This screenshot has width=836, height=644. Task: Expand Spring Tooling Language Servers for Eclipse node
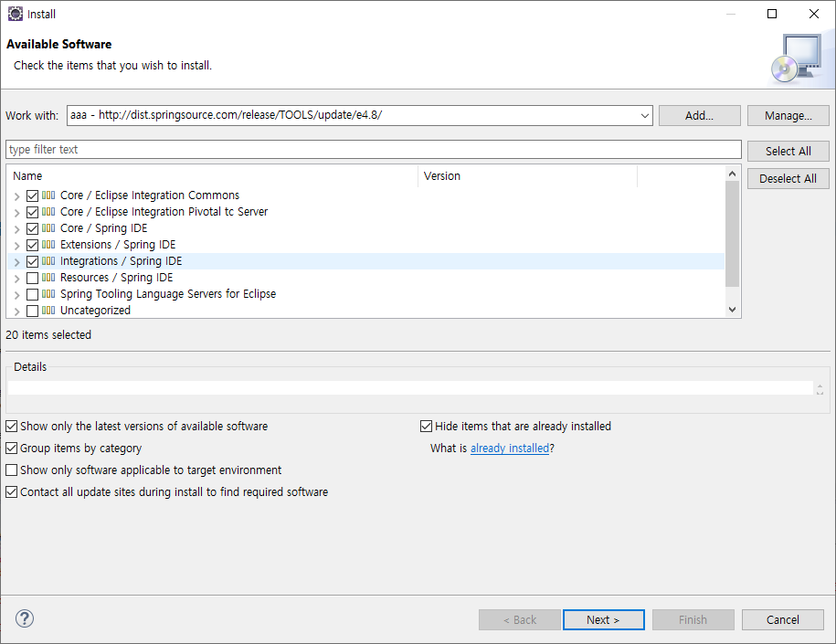[17, 295]
